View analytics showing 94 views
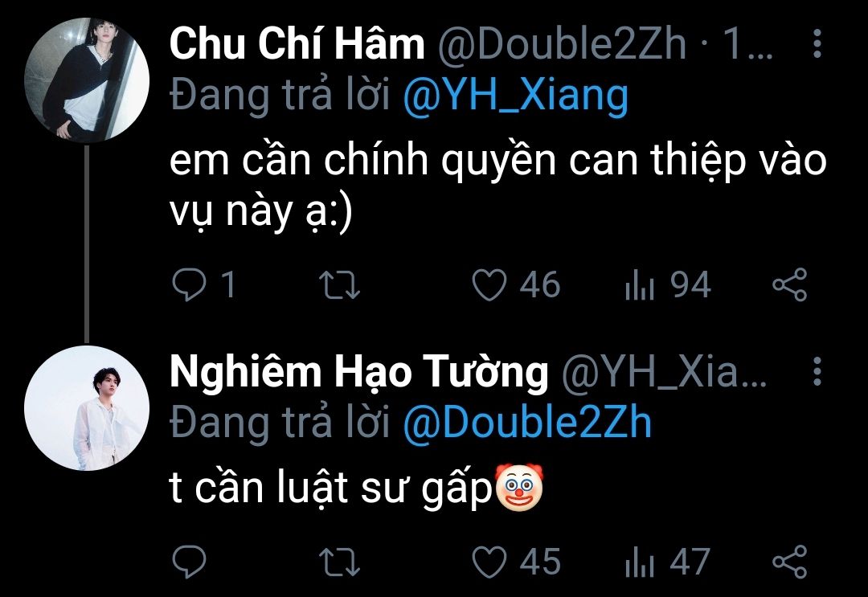Image resolution: width=868 pixels, height=597 pixels. [x=668, y=285]
